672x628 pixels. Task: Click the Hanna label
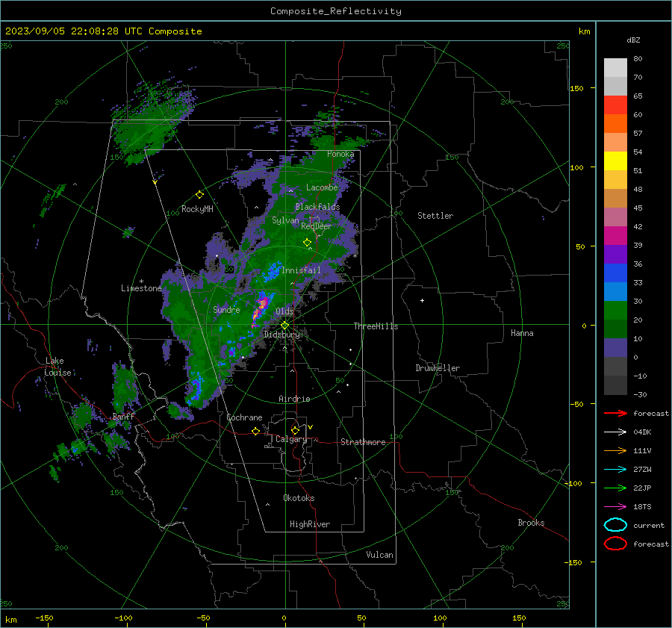pyautogui.click(x=522, y=333)
